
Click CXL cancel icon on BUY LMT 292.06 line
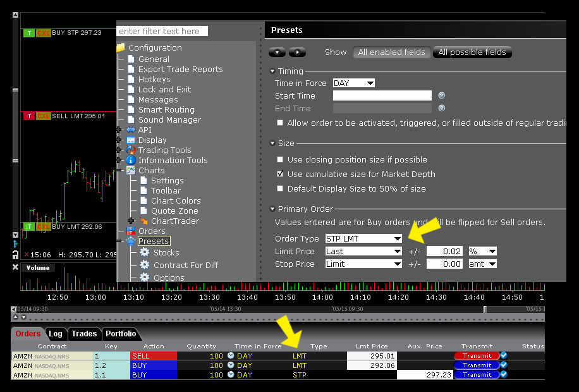43,226
